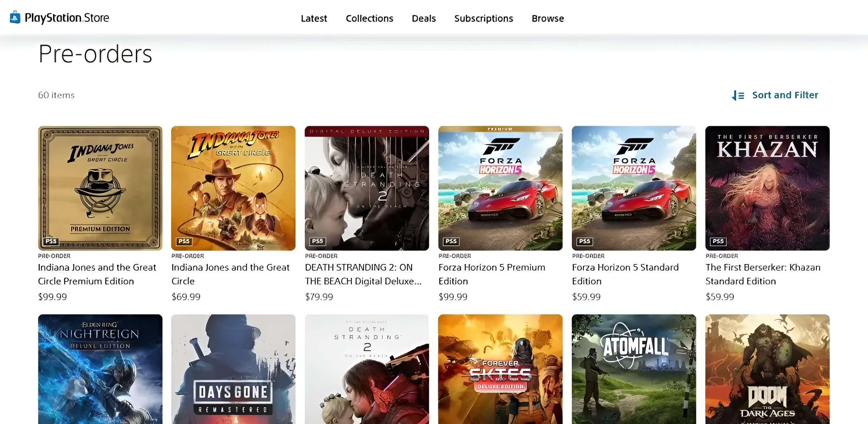Click $59.99 price under Forza Horizon 5 Standard
868x424 pixels.
(586, 297)
